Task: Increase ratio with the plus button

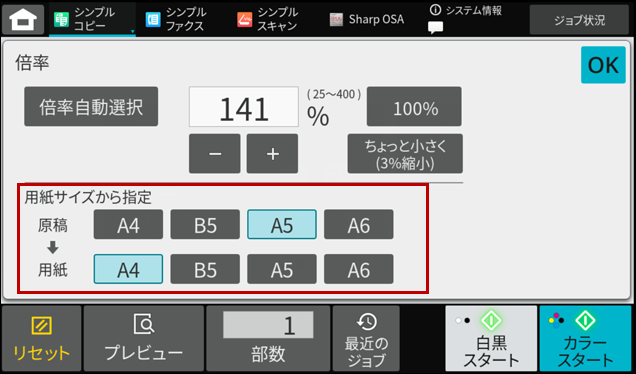Action: point(273,154)
